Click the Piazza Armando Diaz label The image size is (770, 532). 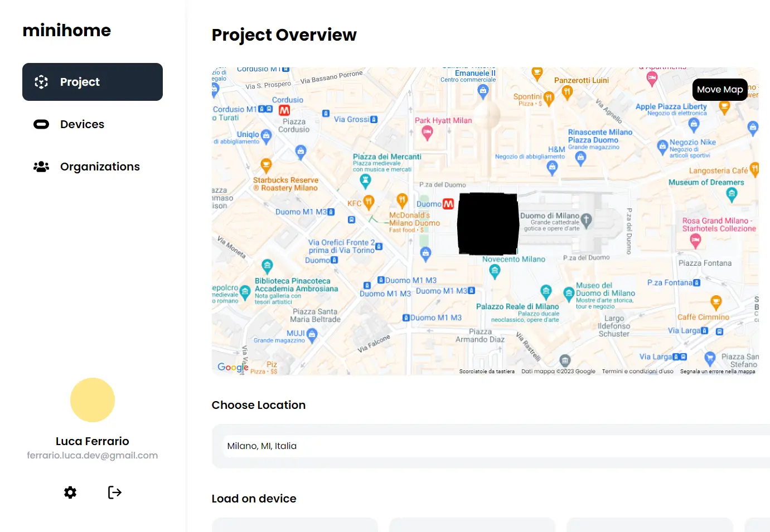pyautogui.click(x=480, y=335)
